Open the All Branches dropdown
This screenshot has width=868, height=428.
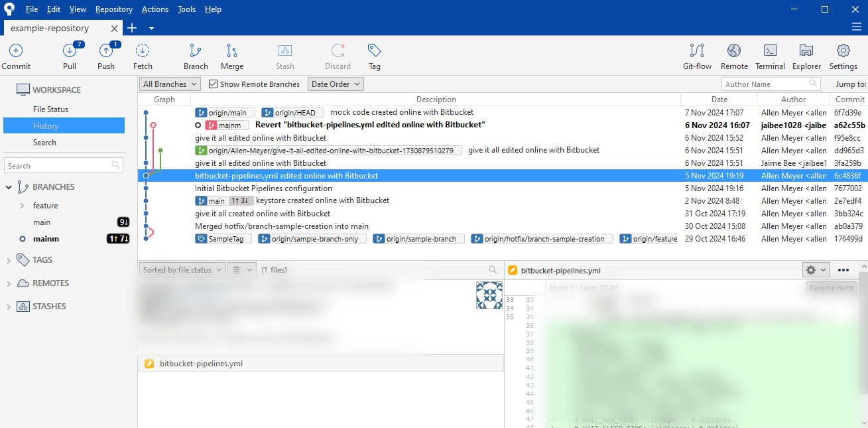[170, 84]
